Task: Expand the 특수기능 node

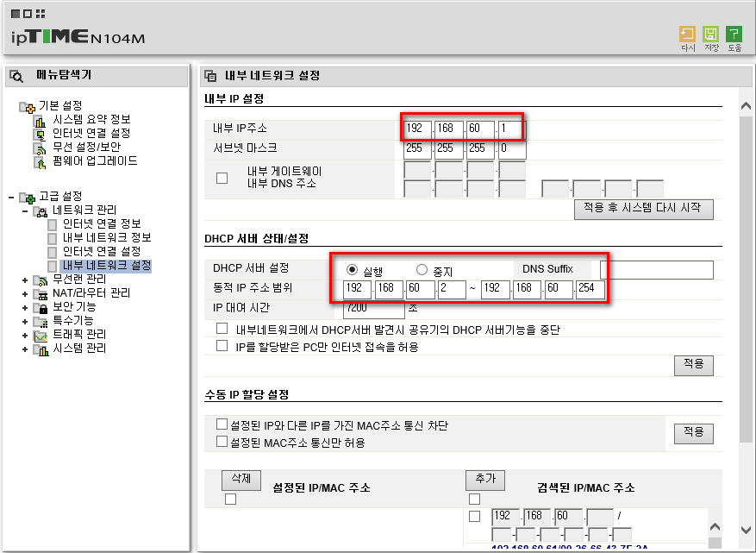Action: pos(25,322)
